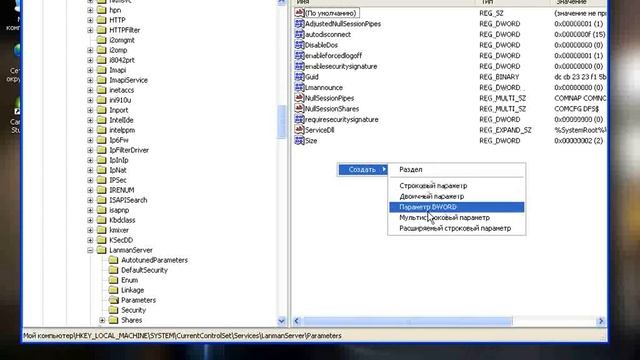640x360 pixels.
Task: Click the REG_BINARY type cell
Action: click(499, 77)
